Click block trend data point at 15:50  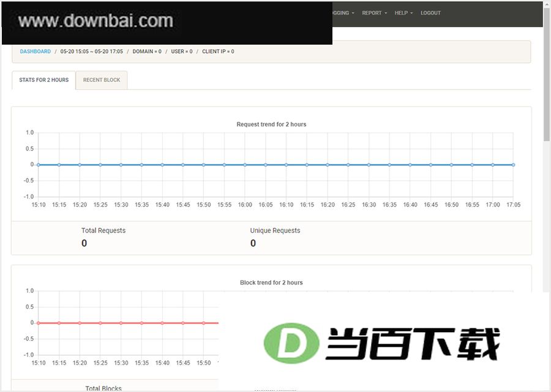click(203, 323)
